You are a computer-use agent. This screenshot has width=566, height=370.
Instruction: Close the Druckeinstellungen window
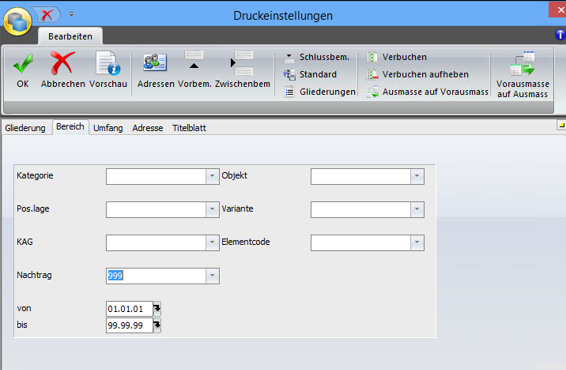pyautogui.click(x=559, y=10)
